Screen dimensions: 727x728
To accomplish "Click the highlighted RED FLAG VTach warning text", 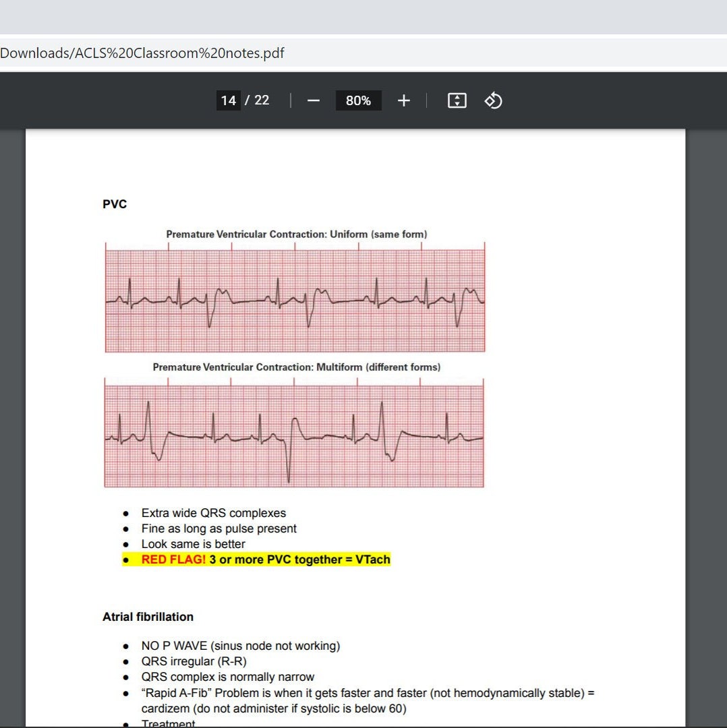I will click(x=265, y=559).
